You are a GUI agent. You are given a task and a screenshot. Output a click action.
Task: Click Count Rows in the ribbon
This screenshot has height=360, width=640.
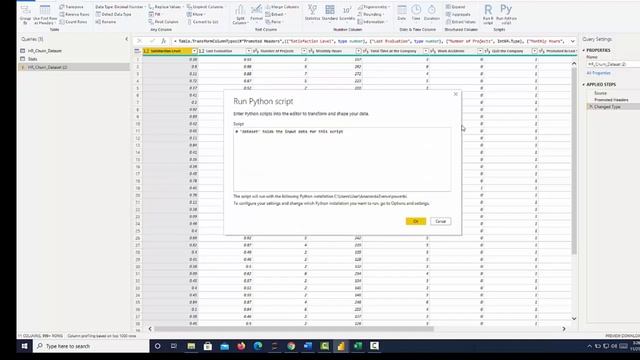pos(73,22)
